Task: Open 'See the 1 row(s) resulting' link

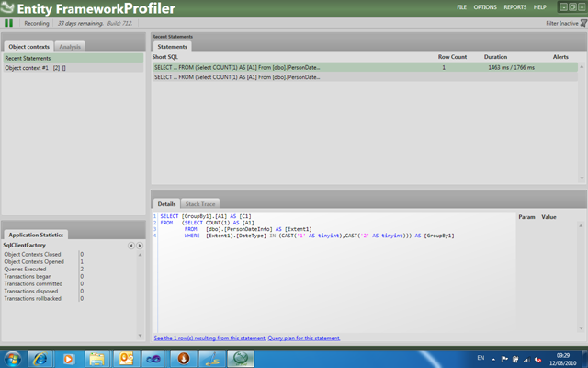Action: pos(209,338)
